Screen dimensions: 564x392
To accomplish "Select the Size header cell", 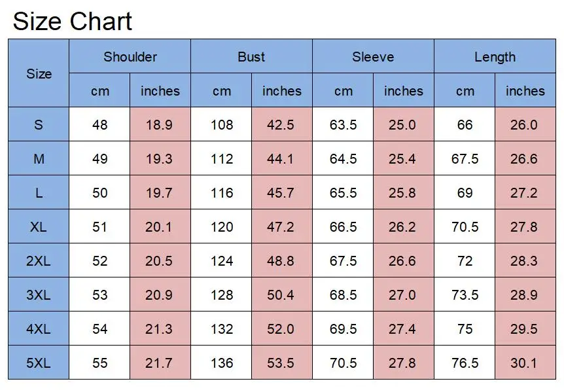I will [39, 74].
